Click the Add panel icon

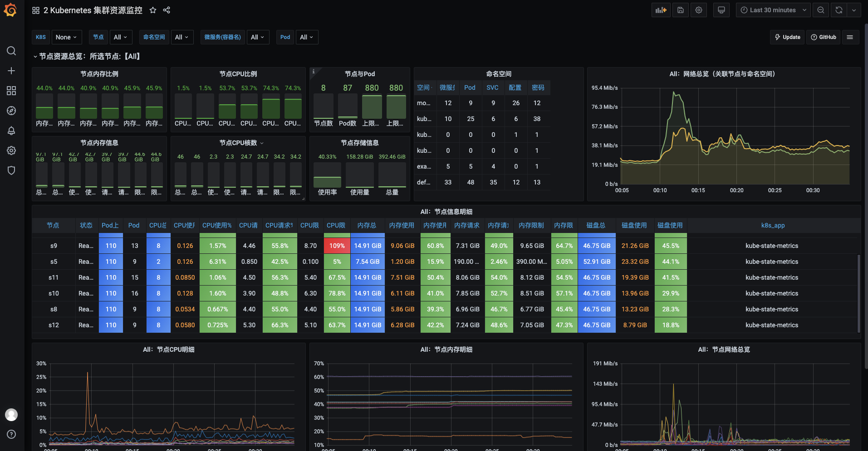pyautogui.click(x=661, y=10)
